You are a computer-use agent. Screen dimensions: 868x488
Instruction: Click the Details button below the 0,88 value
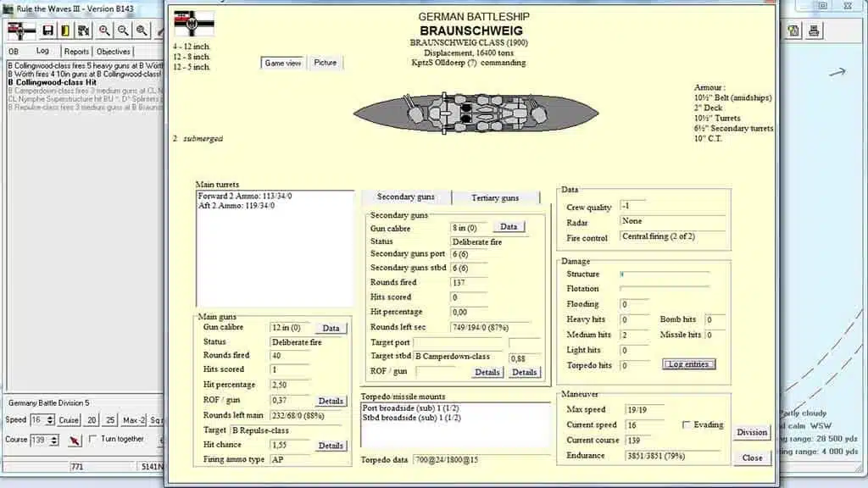524,373
